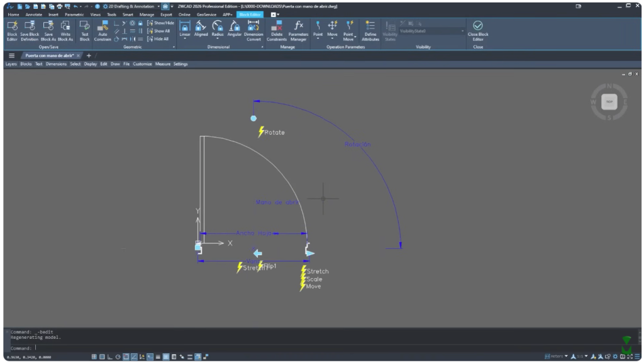Open the Customize menu
This screenshot has height=364, width=644.
click(142, 64)
